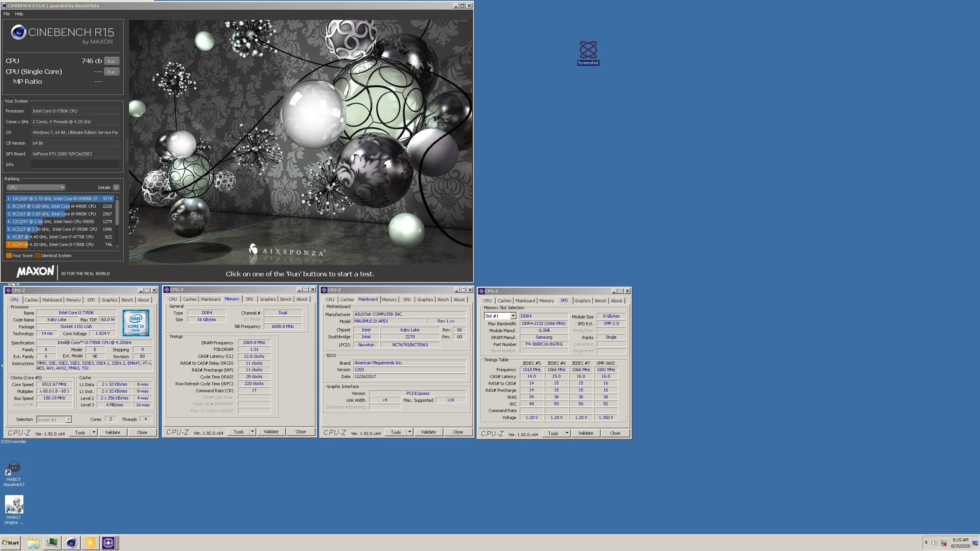Expand Tools dropdown arrow in Memory window

pyautogui.click(x=252, y=432)
